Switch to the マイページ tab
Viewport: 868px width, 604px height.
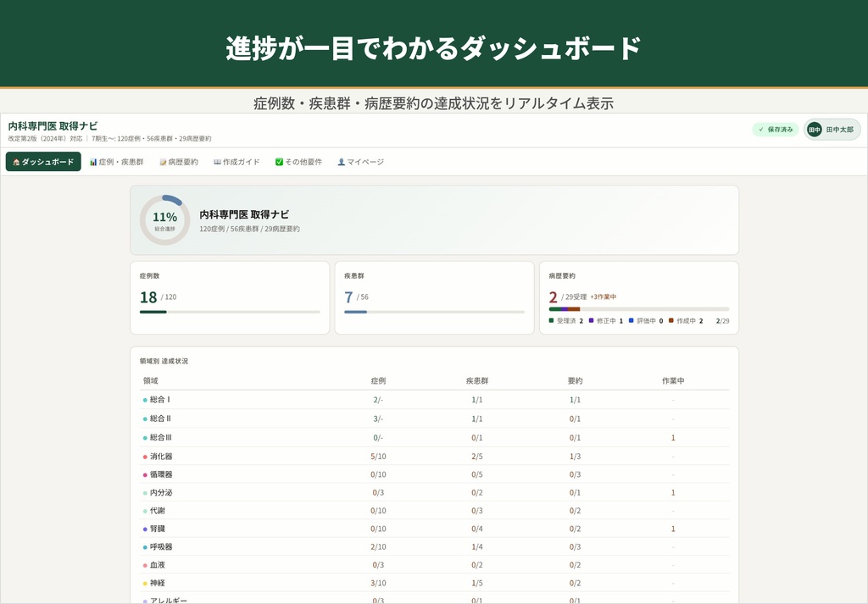tap(360, 162)
